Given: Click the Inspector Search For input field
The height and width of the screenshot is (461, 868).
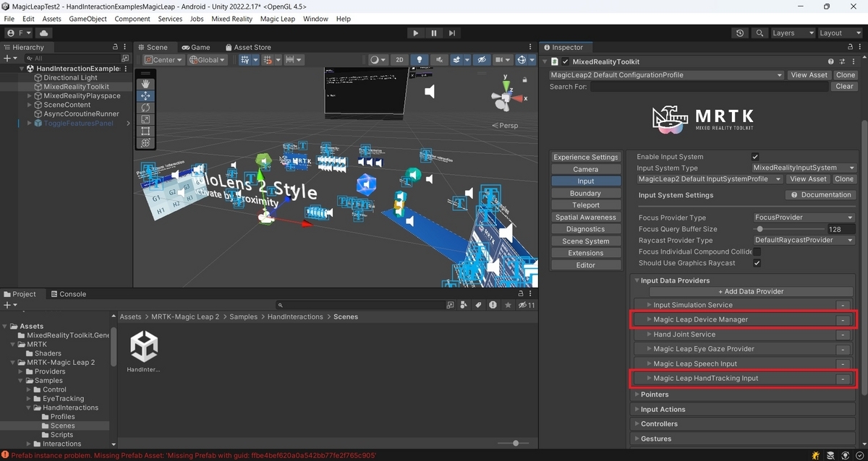Looking at the screenshot, I should tap(709, 87).
